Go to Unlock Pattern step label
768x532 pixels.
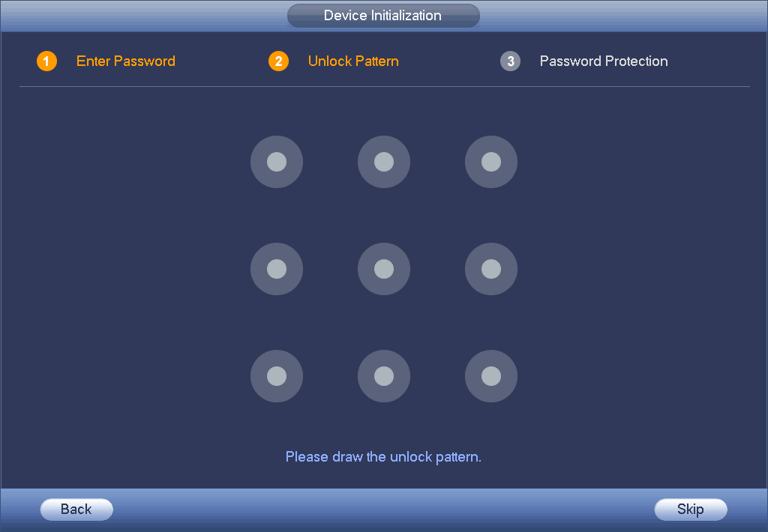[353, 61]
